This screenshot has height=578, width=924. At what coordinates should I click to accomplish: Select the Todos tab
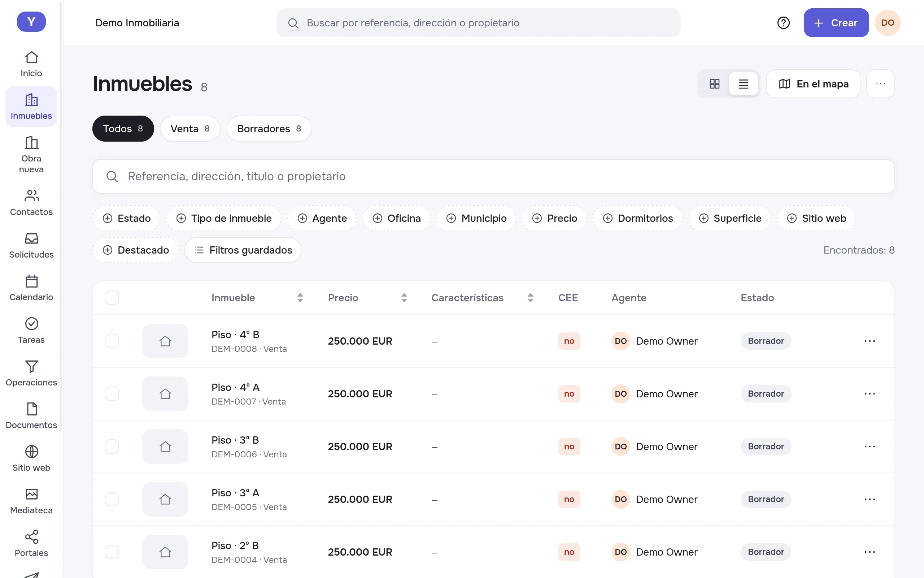pyautogui.click(x=123, y=129)
